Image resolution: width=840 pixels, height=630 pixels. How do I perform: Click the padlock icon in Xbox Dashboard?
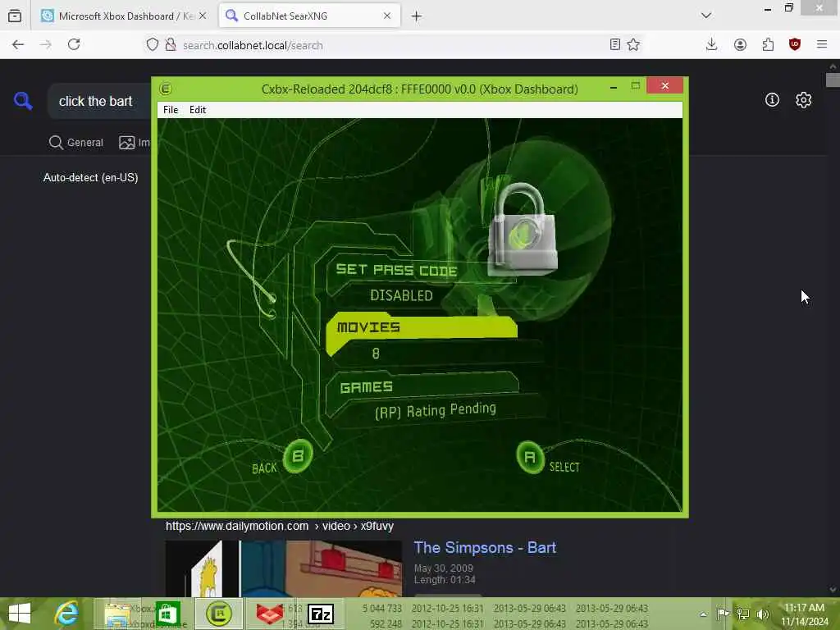pos(523,229)
